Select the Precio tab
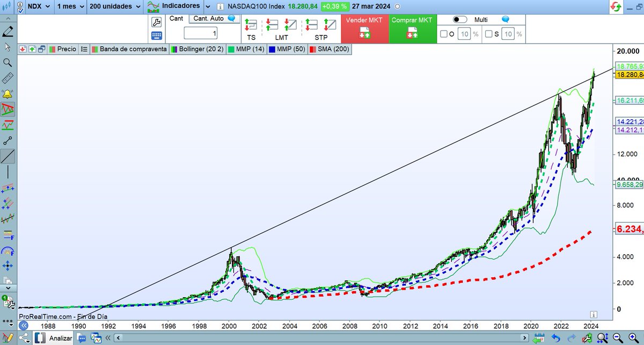The height and width of the screenshot is (345, 644). click(x=63, y=48)
